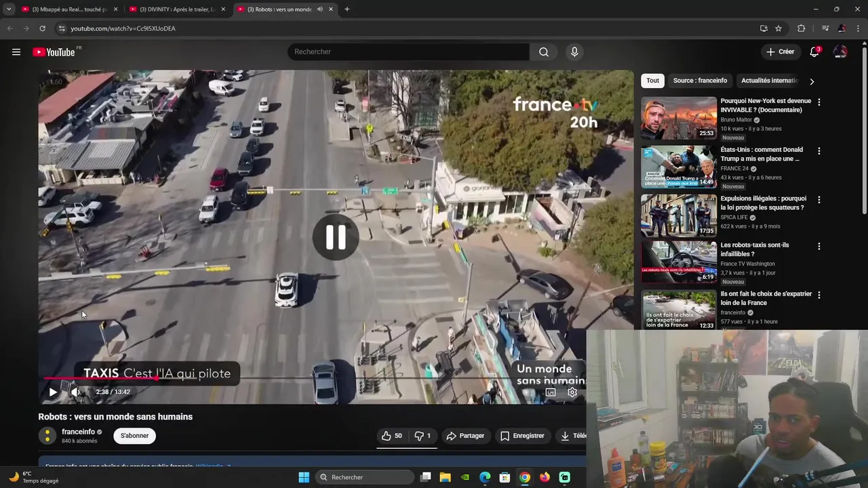Open options for the s'expatrier video
The height and width of the screenshot is (488, 868).
point(818,295)
